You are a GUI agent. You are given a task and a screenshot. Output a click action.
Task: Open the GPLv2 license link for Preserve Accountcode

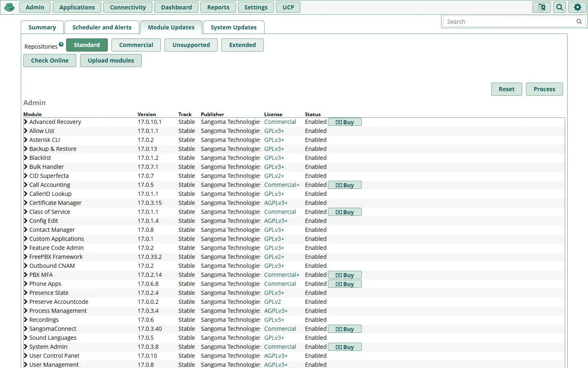coord(272,302)
